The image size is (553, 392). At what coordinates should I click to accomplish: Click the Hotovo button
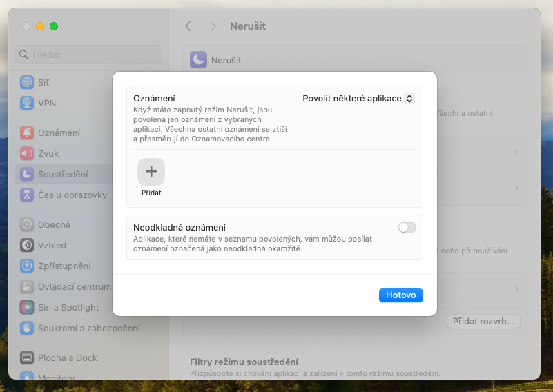[400, 295]
